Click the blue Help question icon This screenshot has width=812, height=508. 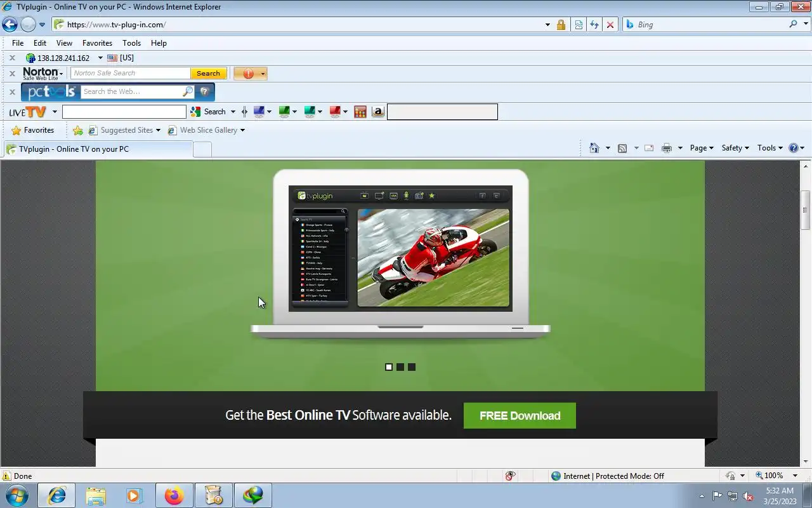tap(793, 148)
